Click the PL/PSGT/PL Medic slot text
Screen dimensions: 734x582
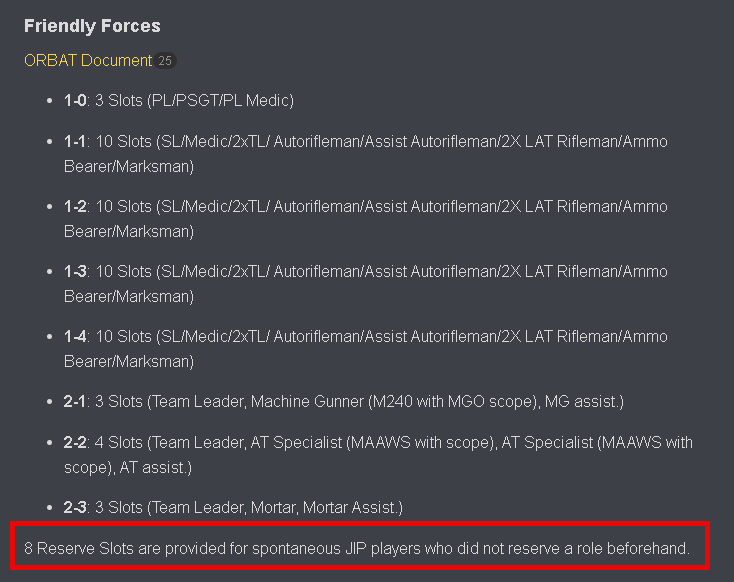click(x=220, y=100)
